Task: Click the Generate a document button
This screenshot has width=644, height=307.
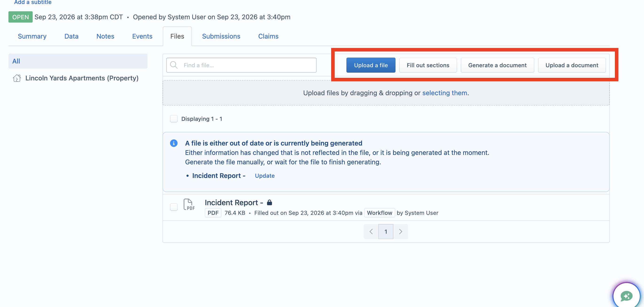Action: (497, 65)
